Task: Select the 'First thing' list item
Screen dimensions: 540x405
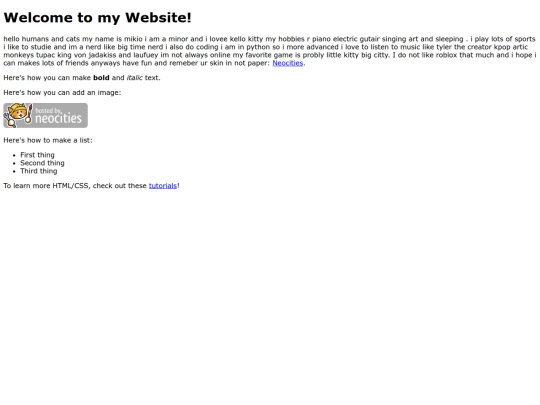Action: 37,155
